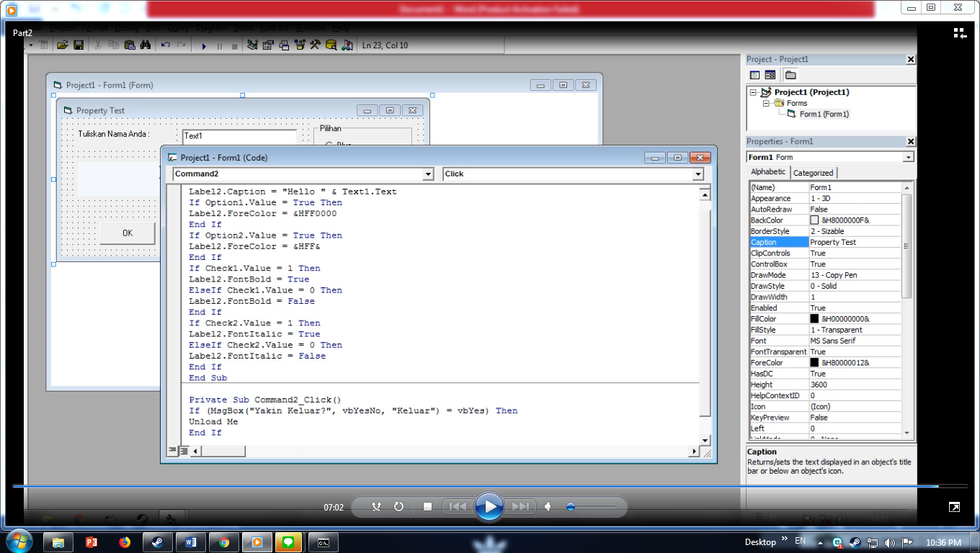Open the Debug menu

(128, 27)
